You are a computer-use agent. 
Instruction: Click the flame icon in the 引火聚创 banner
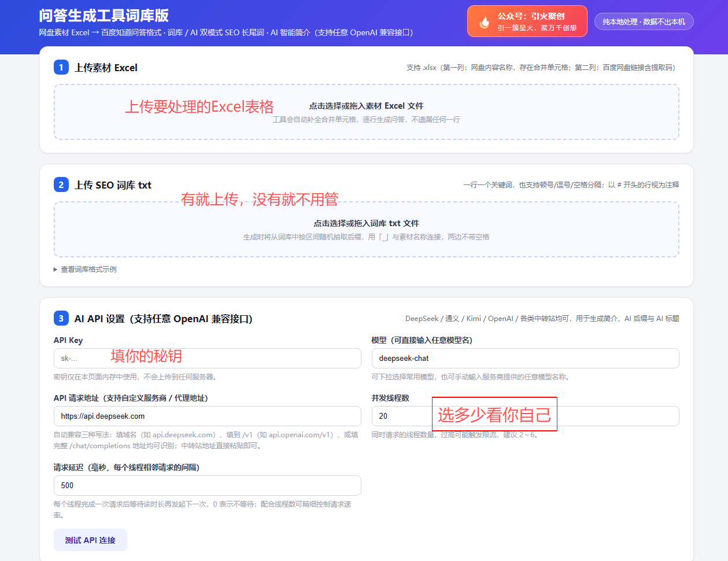pos(484,22)
